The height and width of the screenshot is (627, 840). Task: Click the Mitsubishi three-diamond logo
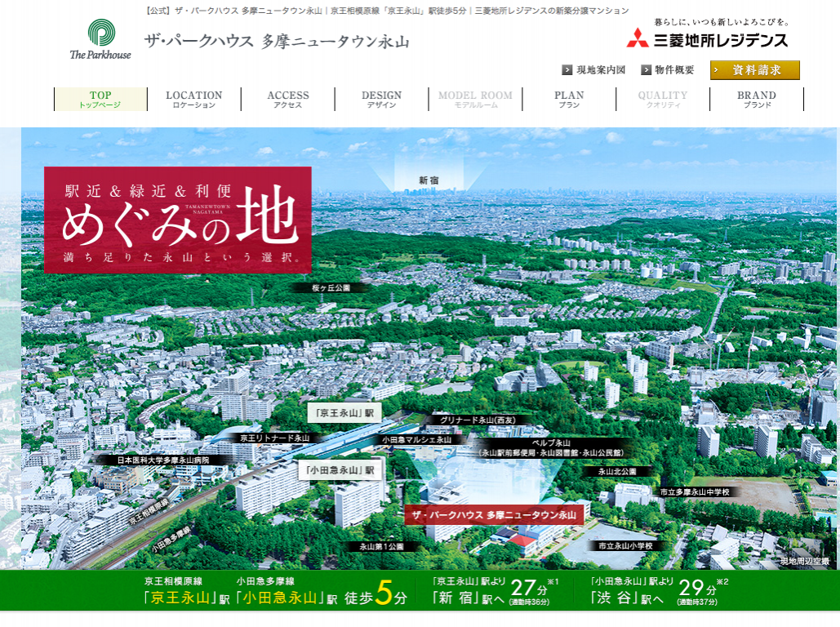(638, 38)
